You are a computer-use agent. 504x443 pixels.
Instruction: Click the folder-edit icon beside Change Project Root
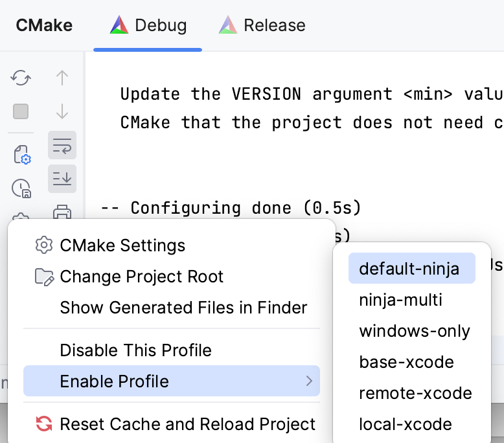click(44, 277)
